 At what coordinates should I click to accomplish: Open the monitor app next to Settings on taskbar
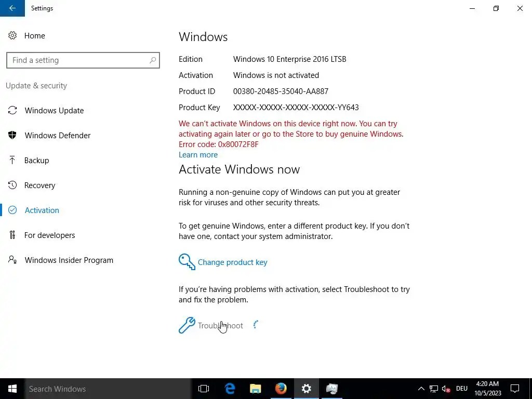(332, 389)
